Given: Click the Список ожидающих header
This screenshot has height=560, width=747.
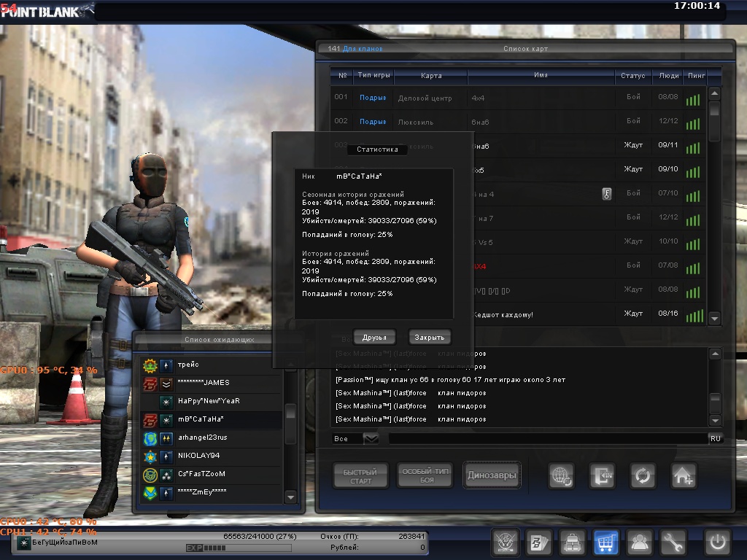Looking at the screenshot, I should click(219, 340).
